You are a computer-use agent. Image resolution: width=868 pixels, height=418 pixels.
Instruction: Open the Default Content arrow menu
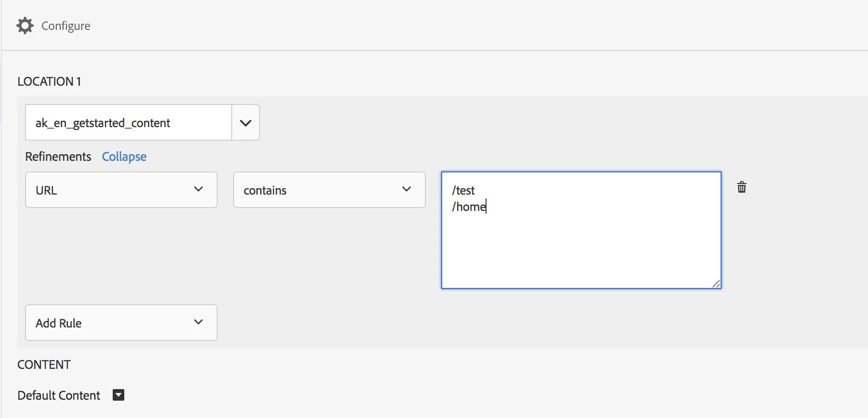[x=118, y=395]
